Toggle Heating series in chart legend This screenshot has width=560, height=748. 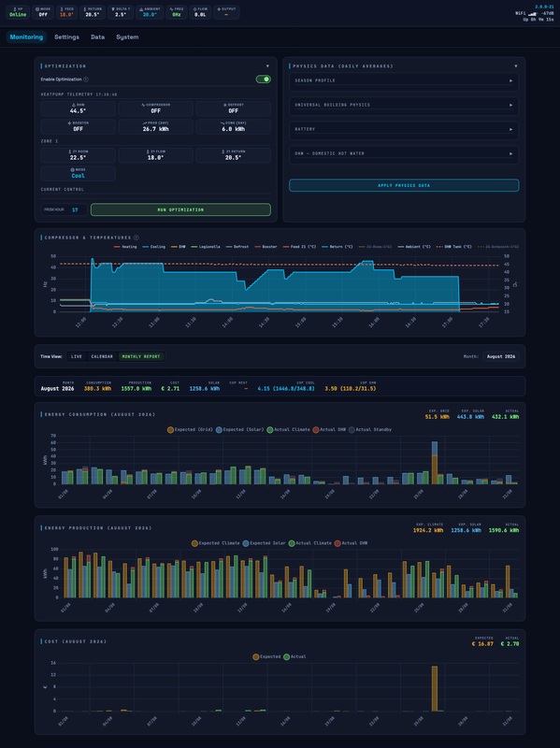coord(125,247)
